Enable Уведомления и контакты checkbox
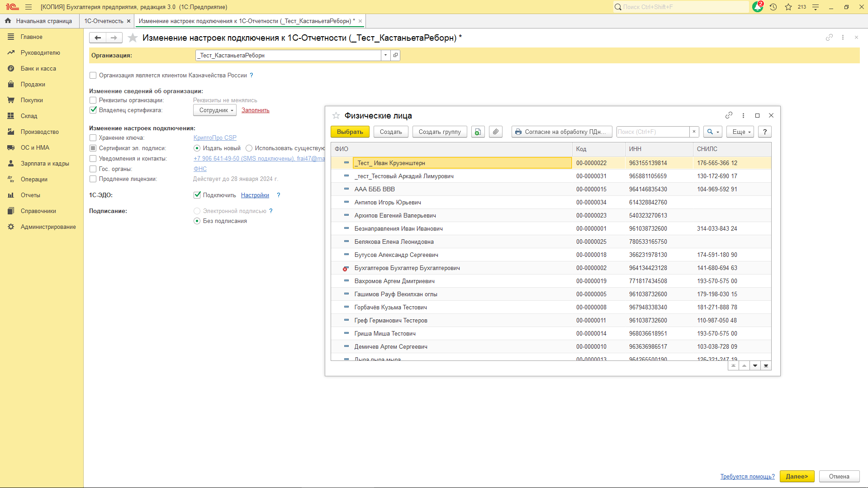This screenshot has width=868, height=488. [93, 159]
